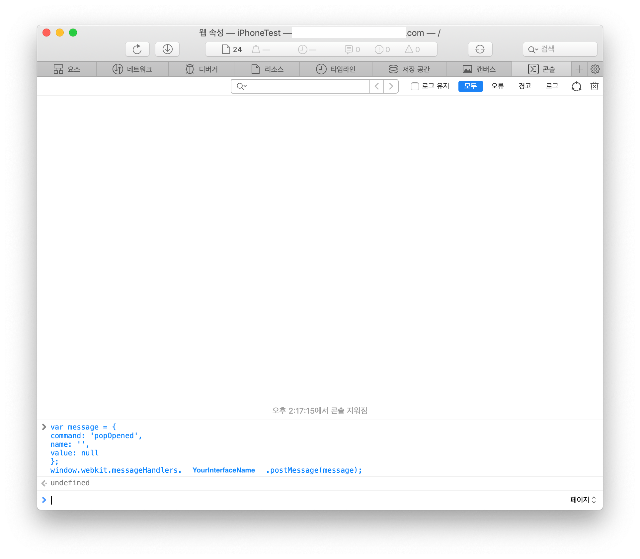Click the garbage collect circular icon

576,86
